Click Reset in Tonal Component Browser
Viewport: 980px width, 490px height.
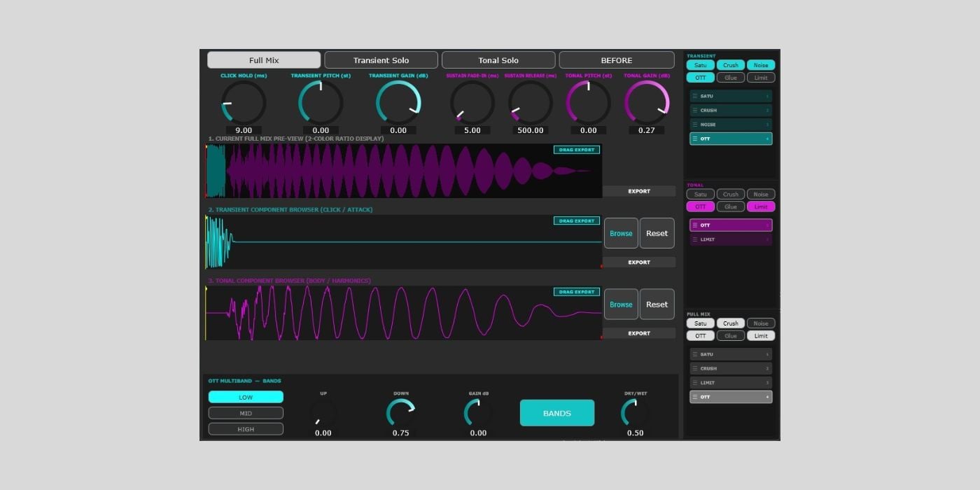657,304
